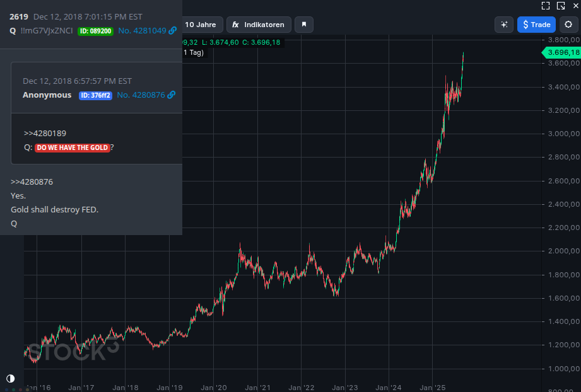Open post link No. 4281049
Screen dimensions: 581x392
point(143,31)
